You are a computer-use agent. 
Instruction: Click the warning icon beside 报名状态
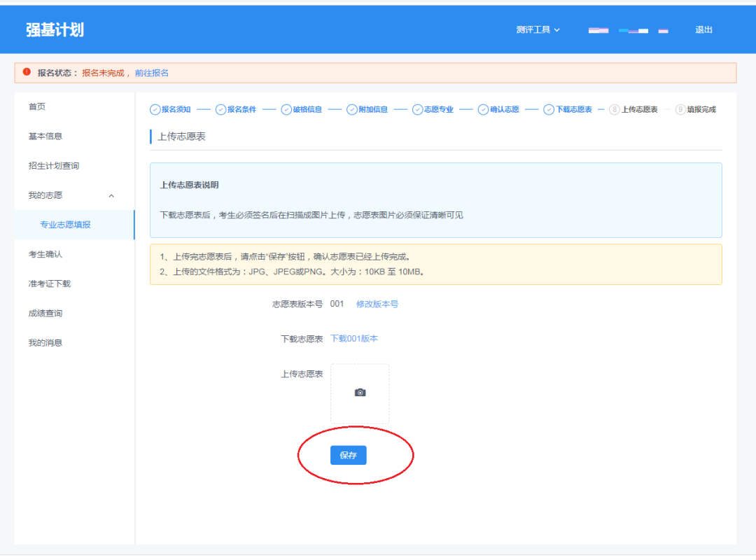point(26,73)
